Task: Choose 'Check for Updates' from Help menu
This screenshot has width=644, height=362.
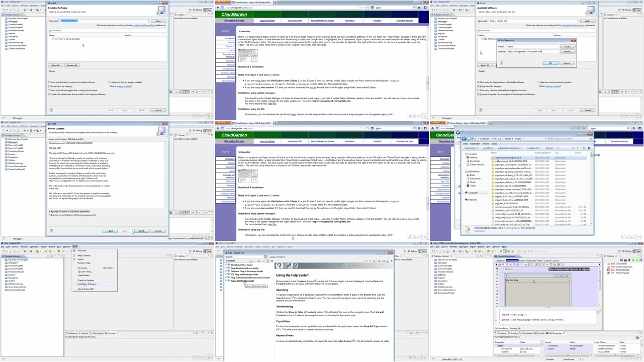Action: (85, 280)
